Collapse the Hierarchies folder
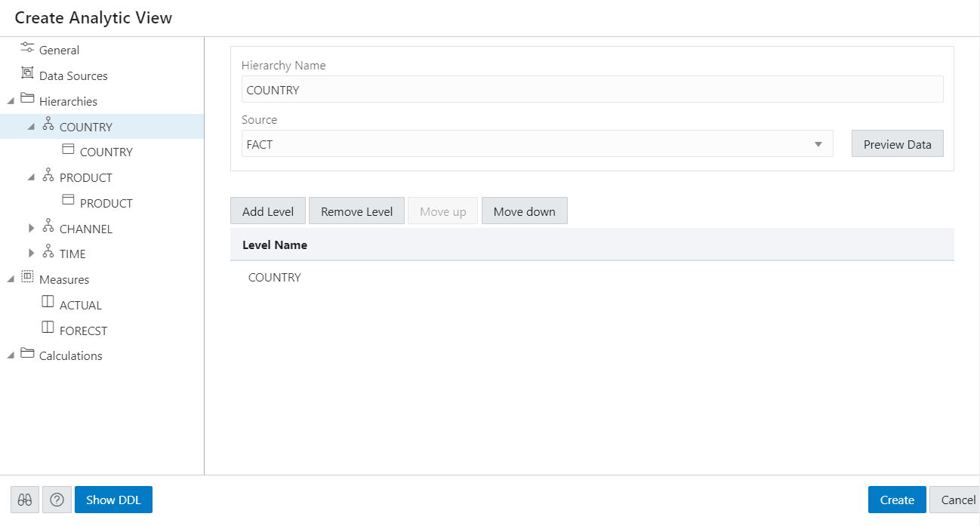Screen dimensions: 980x526 (10, 100)
